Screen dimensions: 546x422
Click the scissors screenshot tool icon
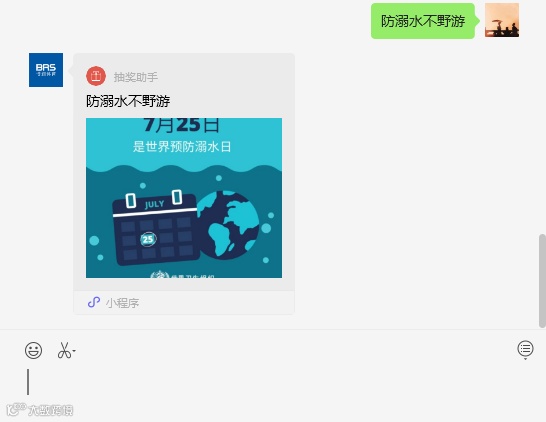[x=64, y=350]
